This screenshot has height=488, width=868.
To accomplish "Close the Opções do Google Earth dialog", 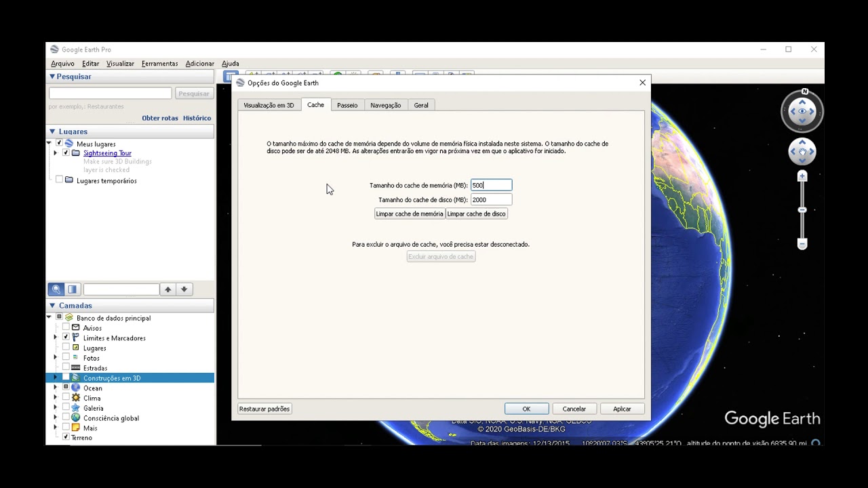I will click(642, 83).
